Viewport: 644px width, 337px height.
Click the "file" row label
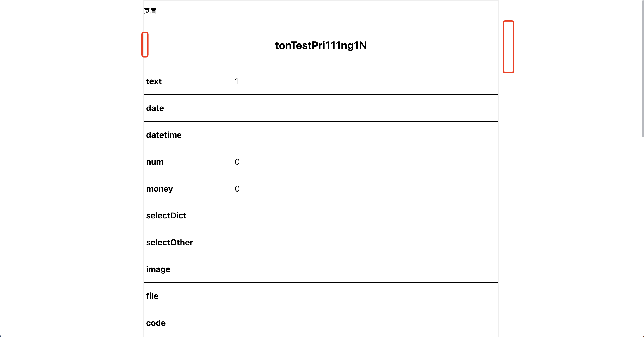152,296
